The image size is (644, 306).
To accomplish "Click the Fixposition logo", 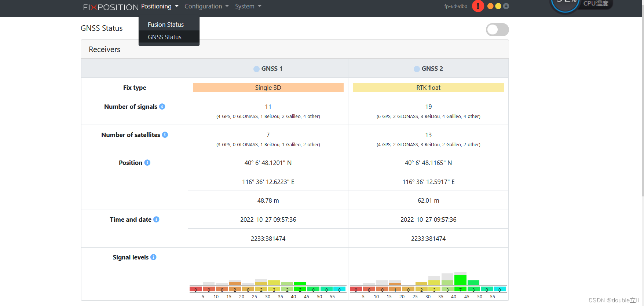I will click(111, 7).
